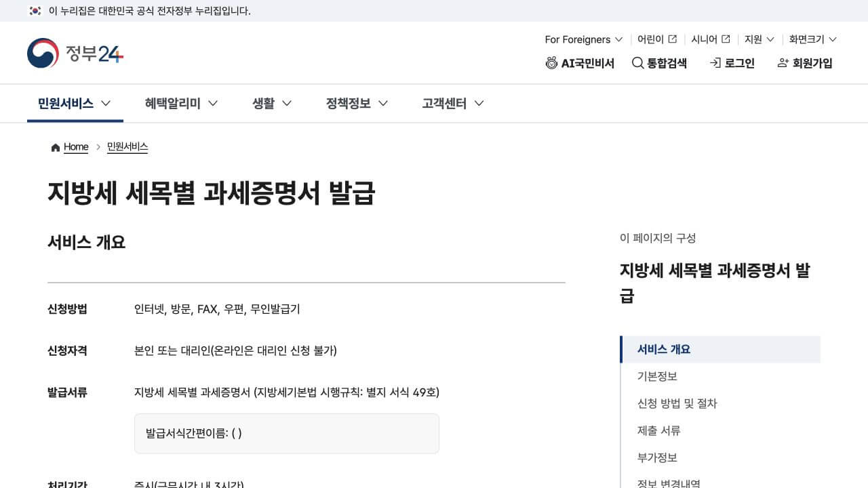Click the 신청자격 row label
The width and height of the screenshot is (868, 488).
coord(67,350)
